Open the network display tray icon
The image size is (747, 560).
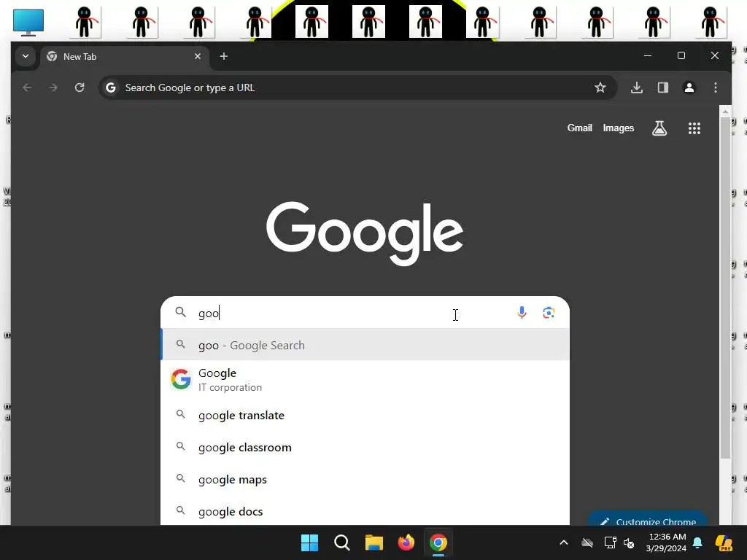(x=610, y=542)
